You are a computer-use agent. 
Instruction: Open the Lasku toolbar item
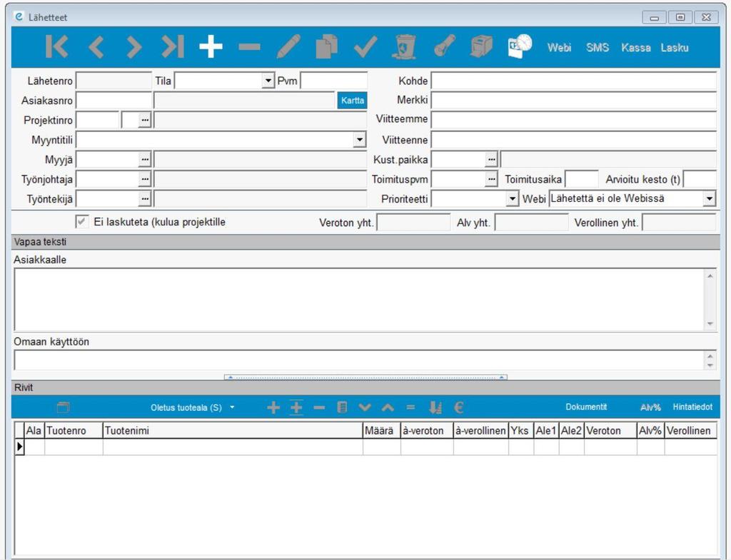click(675, 48)
